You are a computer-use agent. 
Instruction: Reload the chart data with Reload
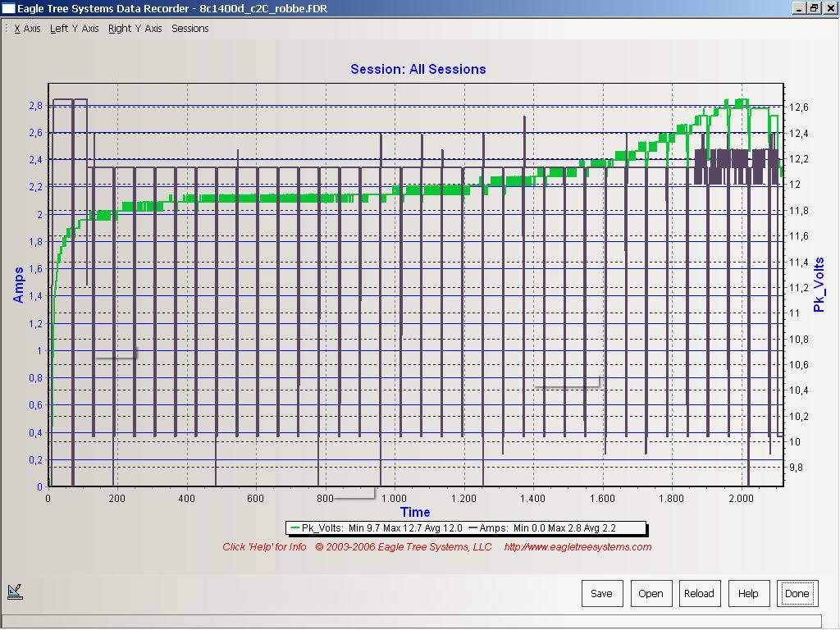click(699, 593)
